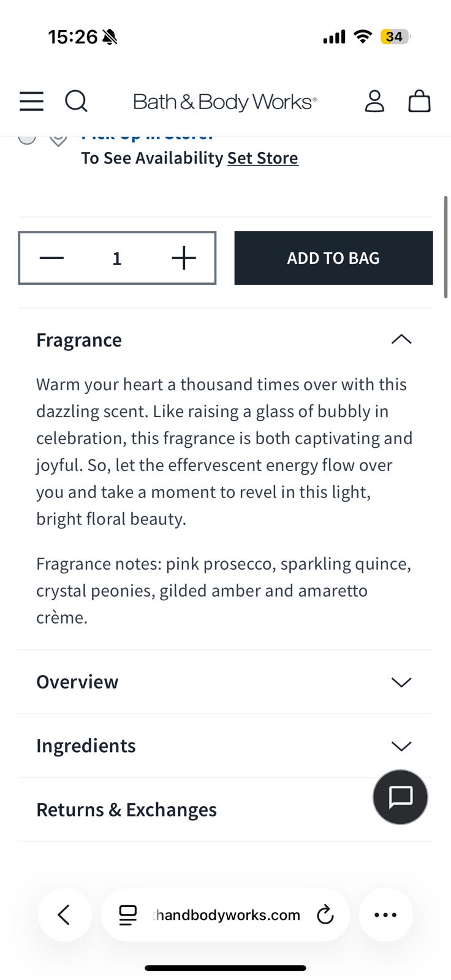Expand the Ingredients section
This screenshot has height=980, width=451.
tap(225, 745)
